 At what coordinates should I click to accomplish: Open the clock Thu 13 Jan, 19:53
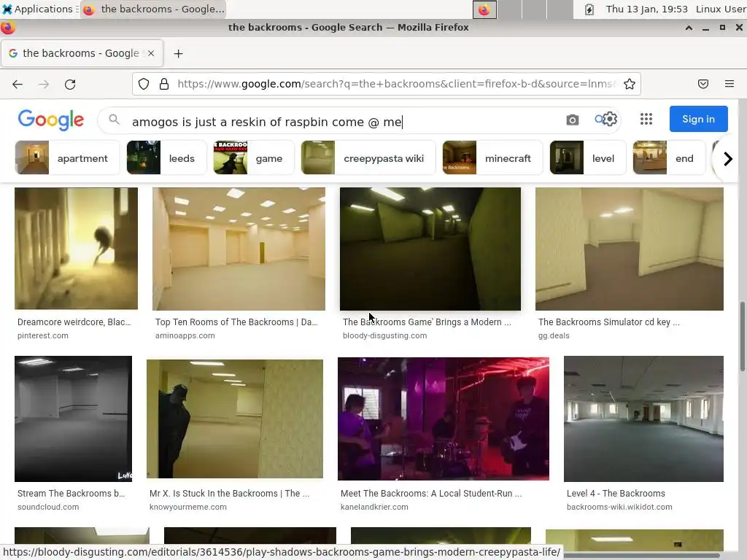(646, 9)
